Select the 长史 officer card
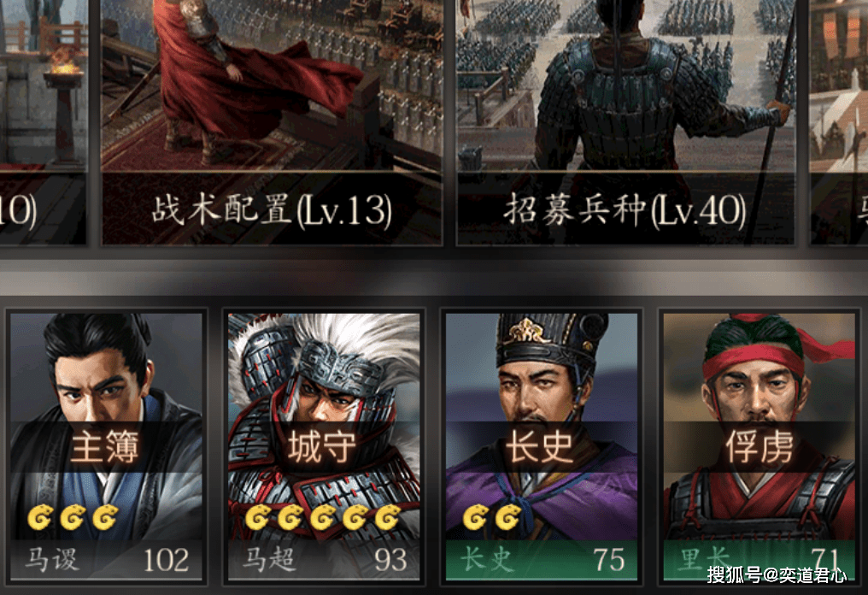 542,446
